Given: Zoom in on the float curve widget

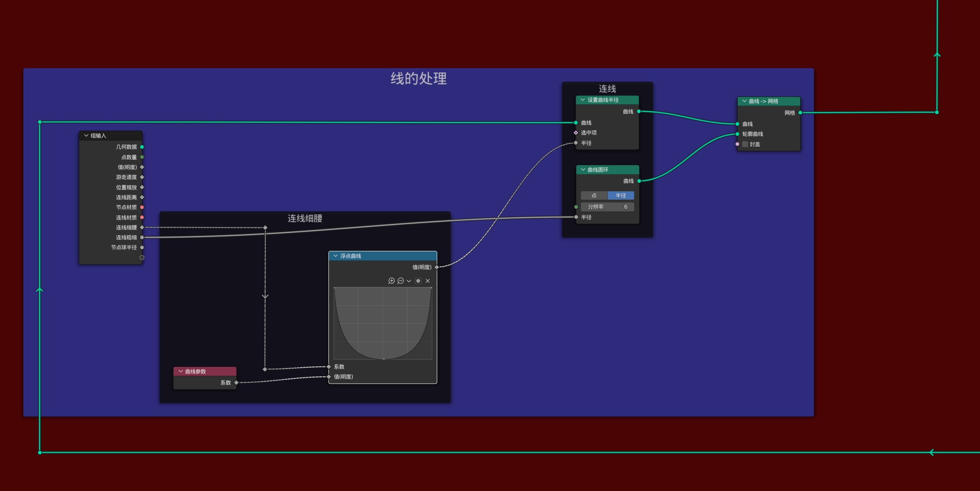Looking at the screenshot, I should (391, 281).
